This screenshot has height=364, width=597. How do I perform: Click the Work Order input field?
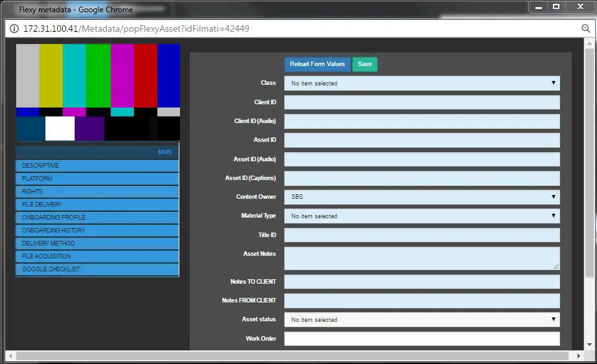[422, 339]
